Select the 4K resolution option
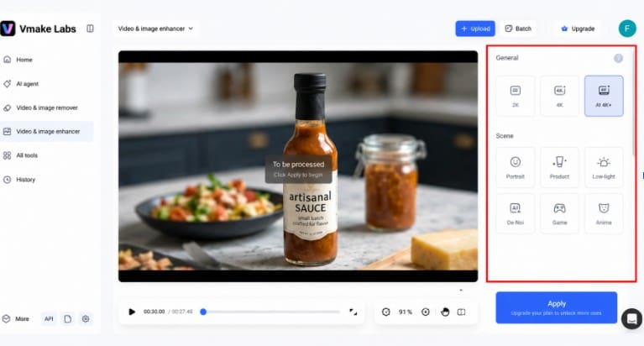The height and width of the screenshot is (346, 644). (559, 96)
